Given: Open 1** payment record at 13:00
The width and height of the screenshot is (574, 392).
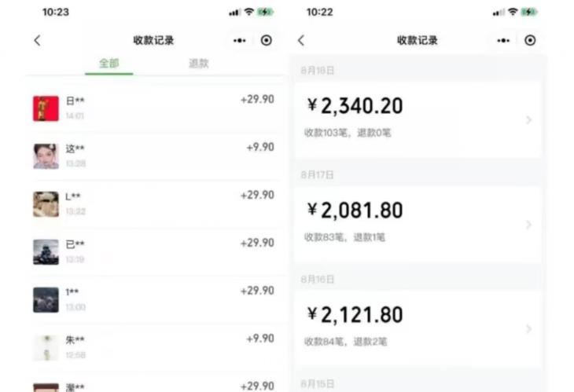Looking at the screenshot, I should 157,299.
